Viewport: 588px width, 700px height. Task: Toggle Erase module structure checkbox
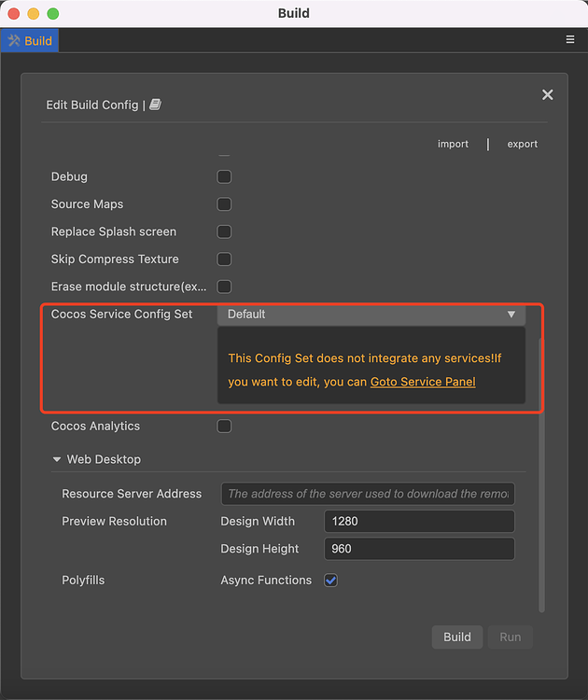(224, 287)
